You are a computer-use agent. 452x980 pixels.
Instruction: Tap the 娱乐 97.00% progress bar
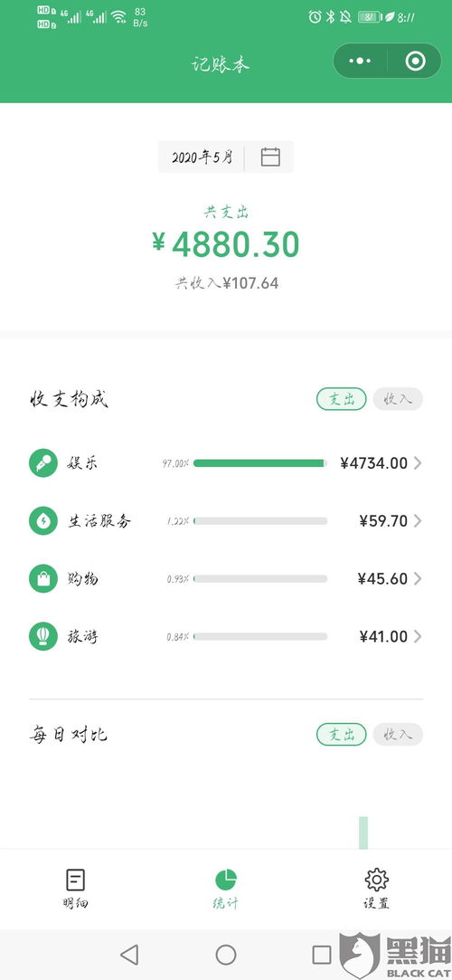click(x=260, y=463)
